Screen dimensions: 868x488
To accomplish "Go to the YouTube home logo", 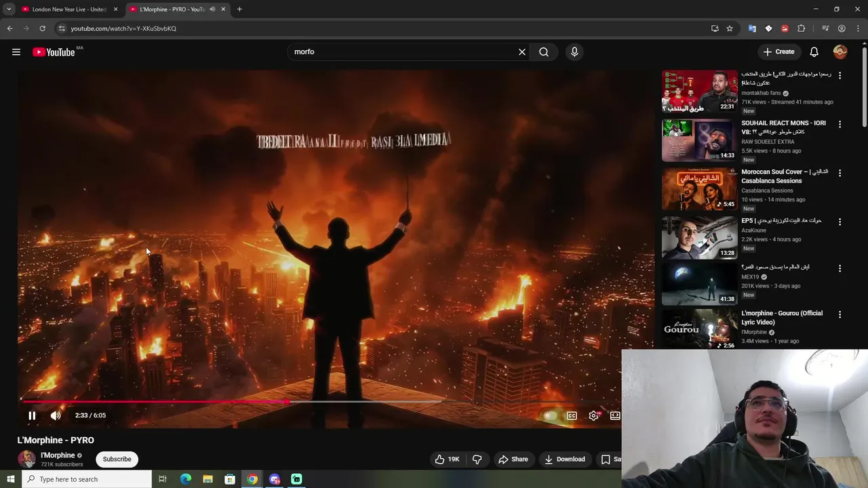I will [x=54, y=52].
